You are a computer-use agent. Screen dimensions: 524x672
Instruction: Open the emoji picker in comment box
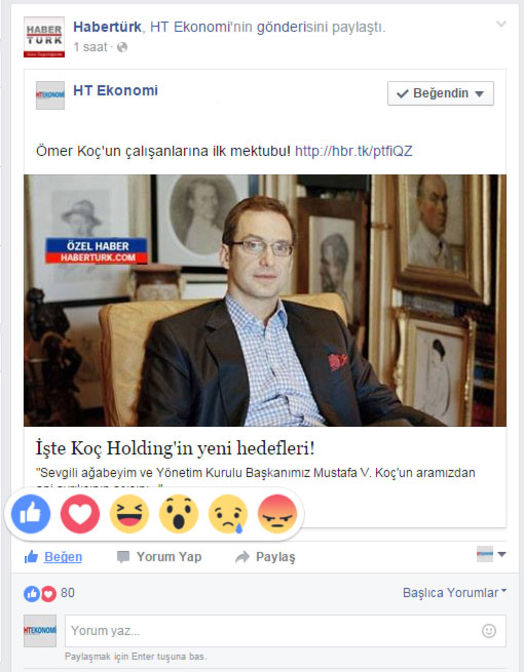point(489,630)
